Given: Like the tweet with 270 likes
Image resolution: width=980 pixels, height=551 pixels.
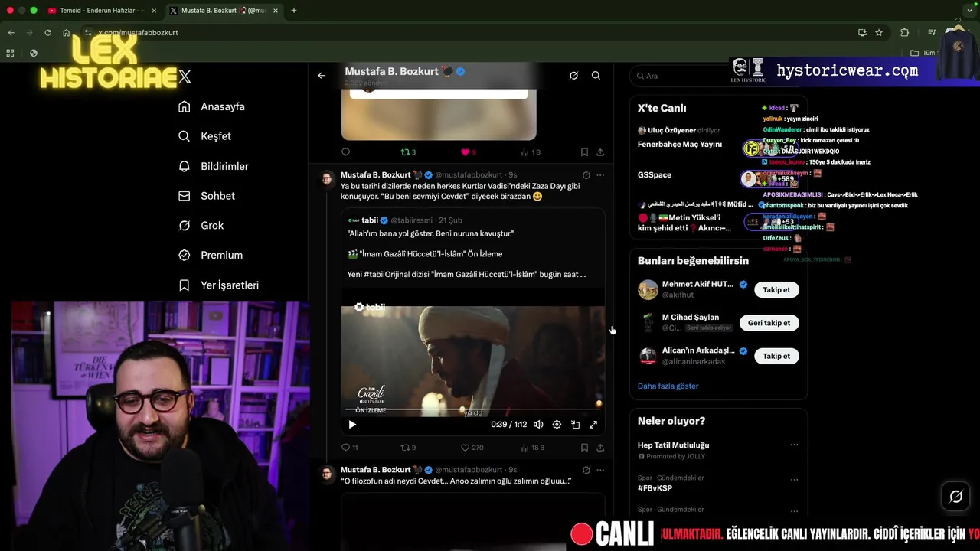Looking at the screenshot, I should coord(472,448).
